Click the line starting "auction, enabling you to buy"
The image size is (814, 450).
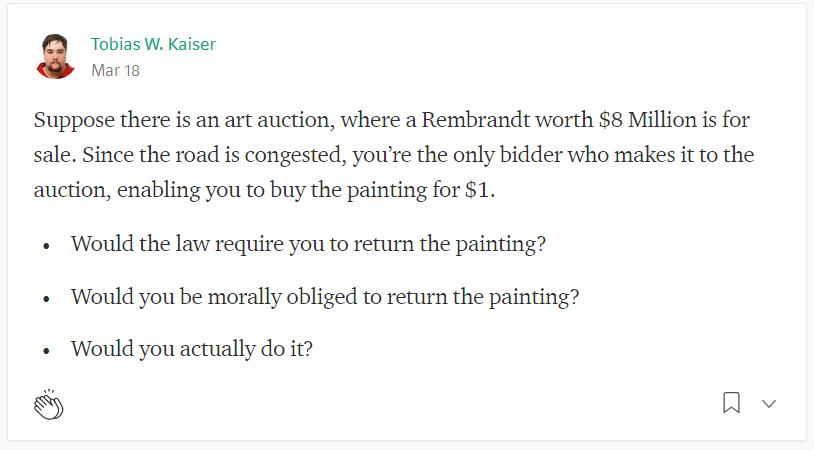pyautogui.click(x=264, y=190)
